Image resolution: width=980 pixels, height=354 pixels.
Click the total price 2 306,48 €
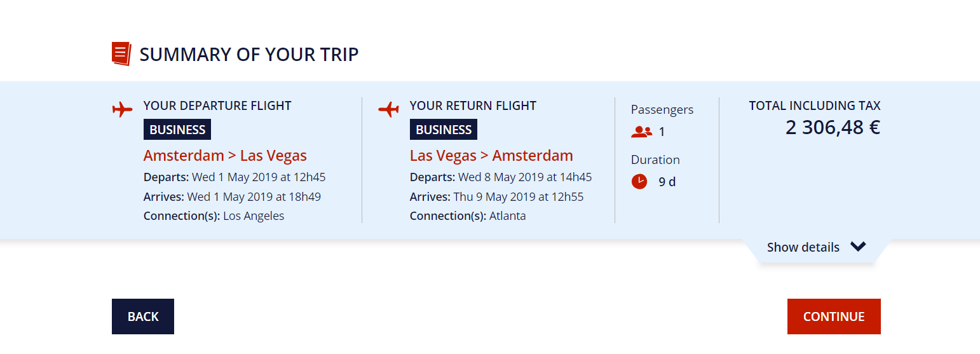coord(833,128)
